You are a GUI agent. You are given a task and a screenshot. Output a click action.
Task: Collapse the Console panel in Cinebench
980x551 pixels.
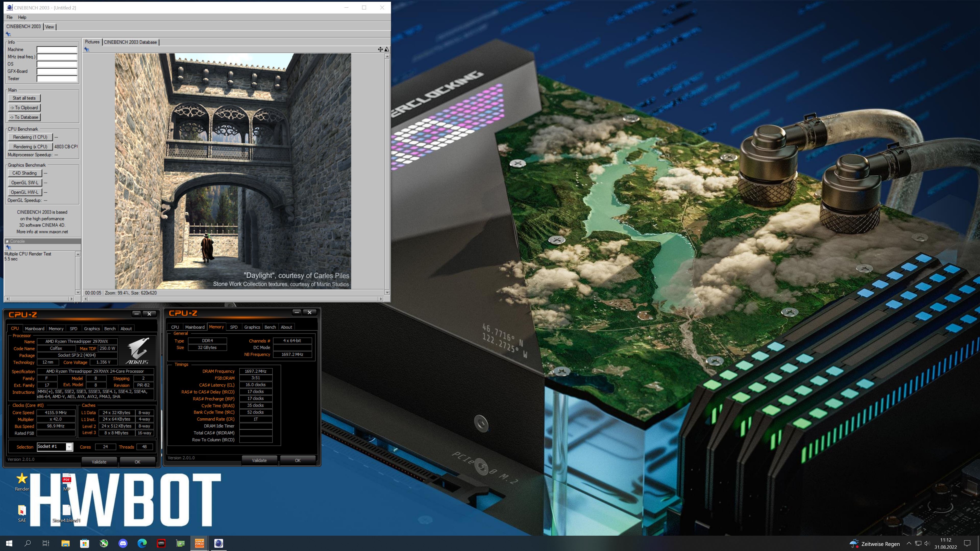click(7, 241)
